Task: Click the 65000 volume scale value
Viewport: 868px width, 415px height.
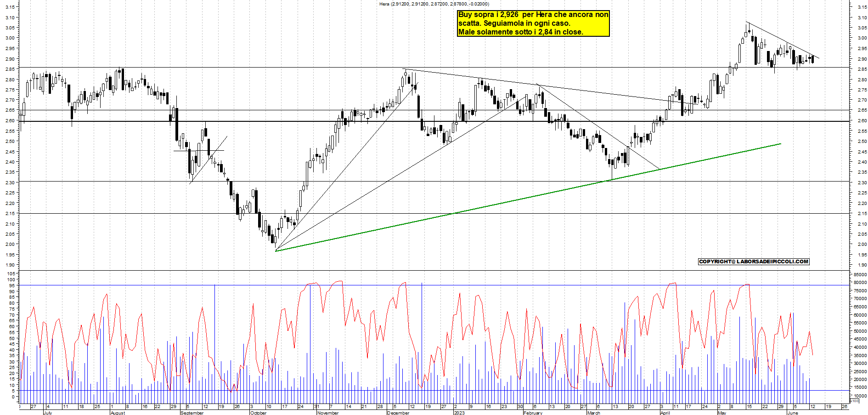Action: [860, 307]
